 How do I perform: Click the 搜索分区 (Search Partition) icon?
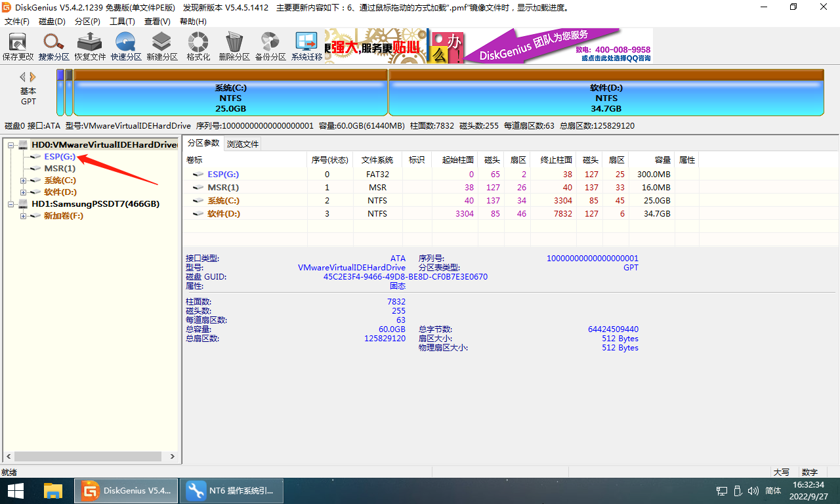click(54, 46)
